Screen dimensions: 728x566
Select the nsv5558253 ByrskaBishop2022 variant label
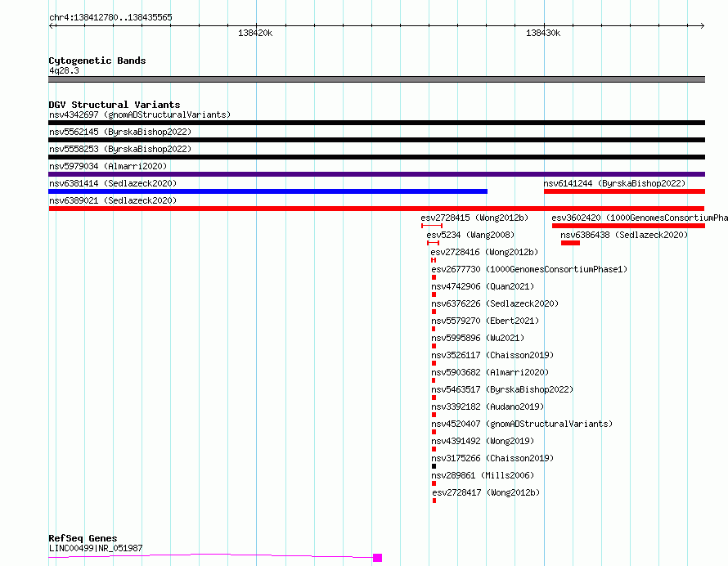(120, 149)
